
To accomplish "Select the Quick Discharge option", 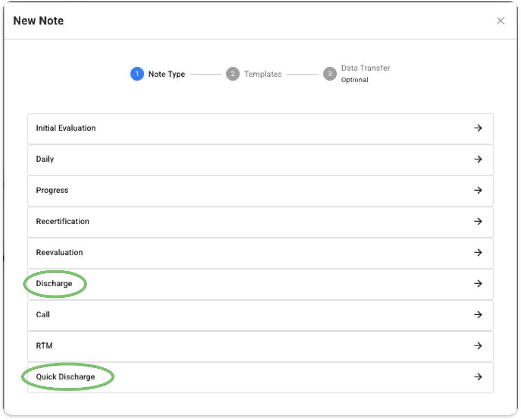I will (260, 378).
